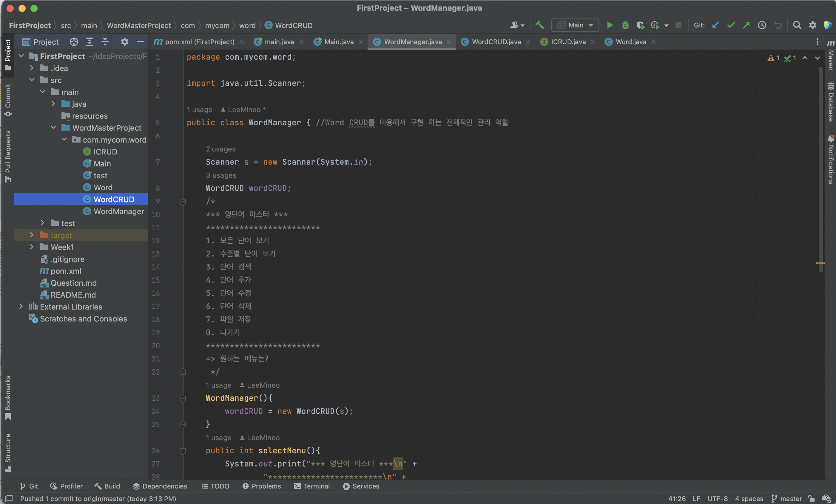Open the Main run configuration dropdown
The height and width of the screenshot is (504, 836).
[x=575, y=25]
